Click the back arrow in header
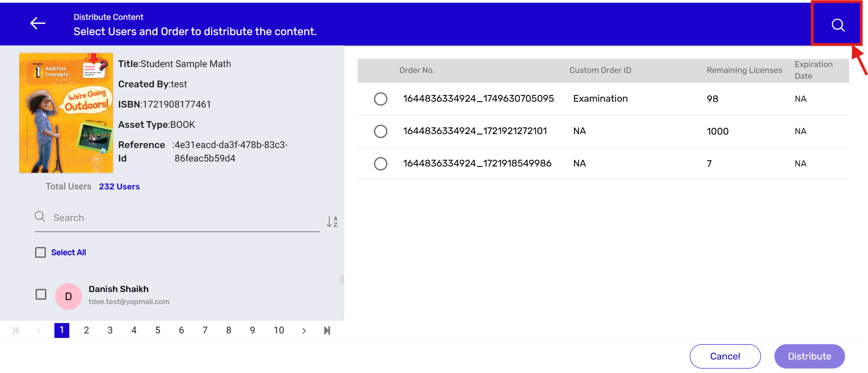This screenshot has height=373, width=868. point(38,23)
